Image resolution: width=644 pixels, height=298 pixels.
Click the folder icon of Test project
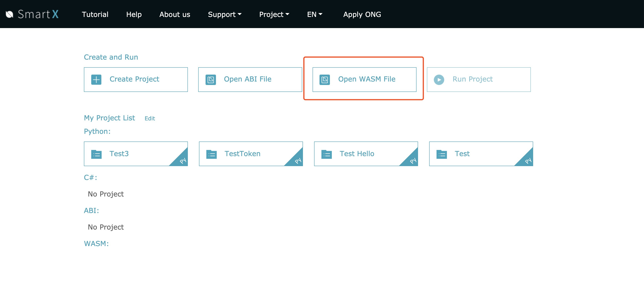(x=442, y=154)
